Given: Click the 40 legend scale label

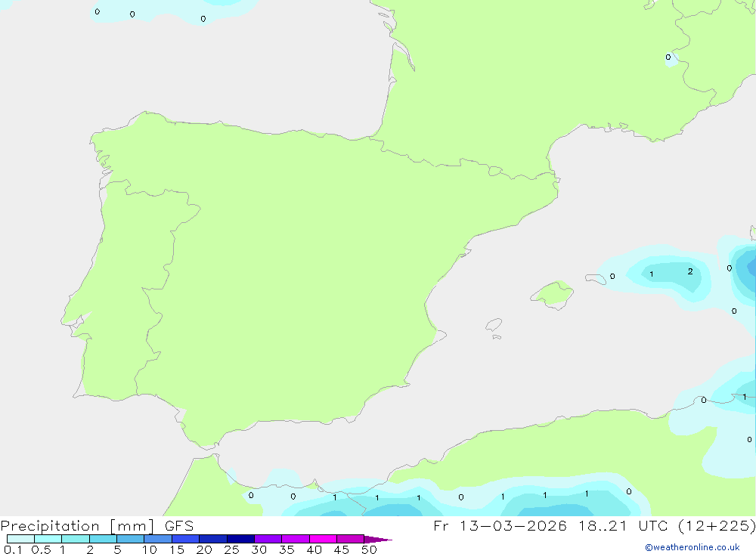Looking at the screenshot, I should pos(314,549).
